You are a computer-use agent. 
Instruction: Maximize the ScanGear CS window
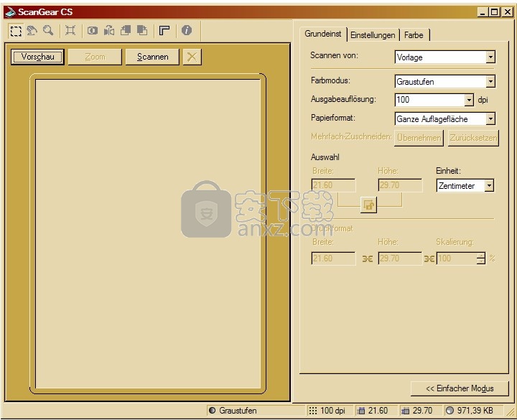(494, 12)
